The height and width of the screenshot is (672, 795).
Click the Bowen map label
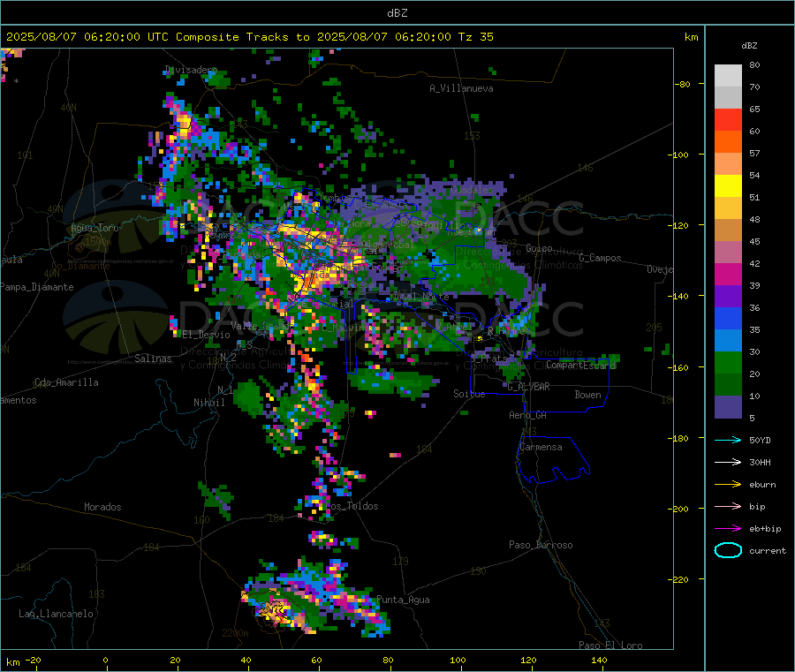[587, 394]
